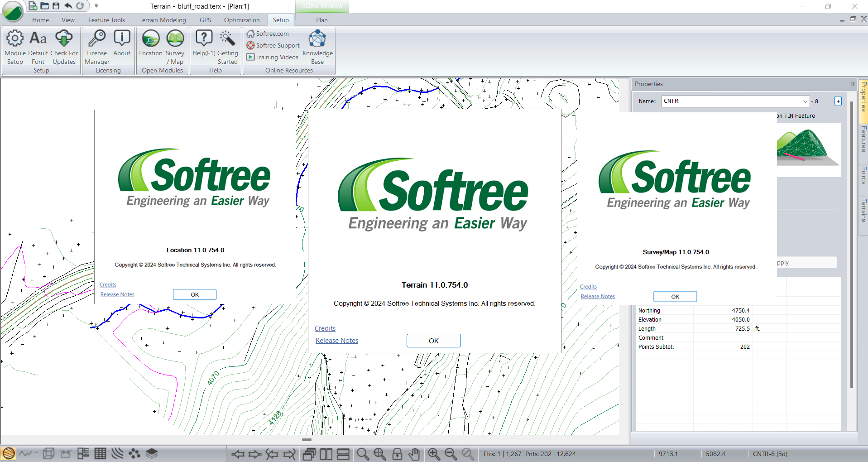Switch to the Home ribbon tab

pos(40,20)
